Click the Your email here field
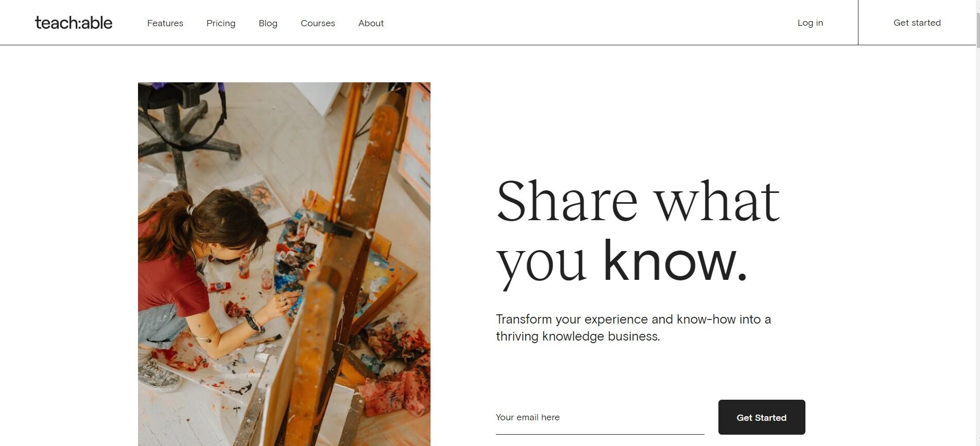 coord(600,417)
